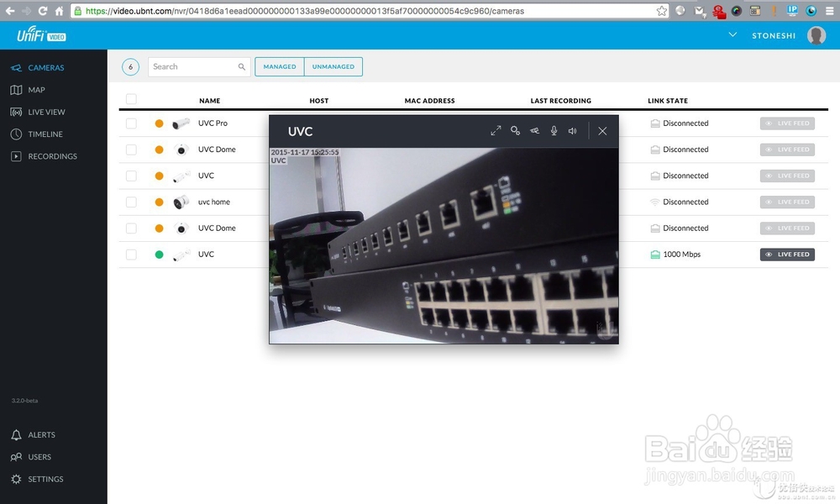The width and height of the screenshot is (840, 504).
Task: Reload the browser page
Action: [43, 11]
